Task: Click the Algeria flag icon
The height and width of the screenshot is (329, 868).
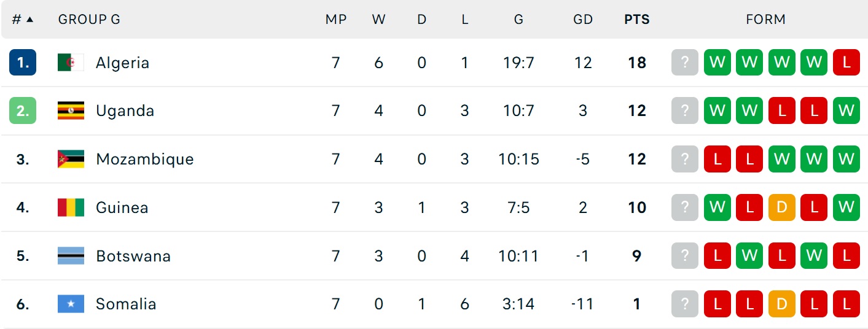Action: point(71,63)
